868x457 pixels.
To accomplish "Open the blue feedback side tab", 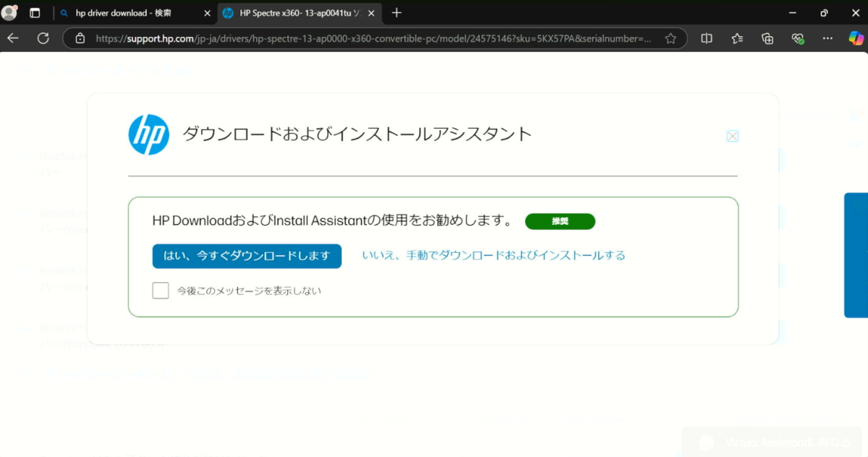I will [856, 255].
